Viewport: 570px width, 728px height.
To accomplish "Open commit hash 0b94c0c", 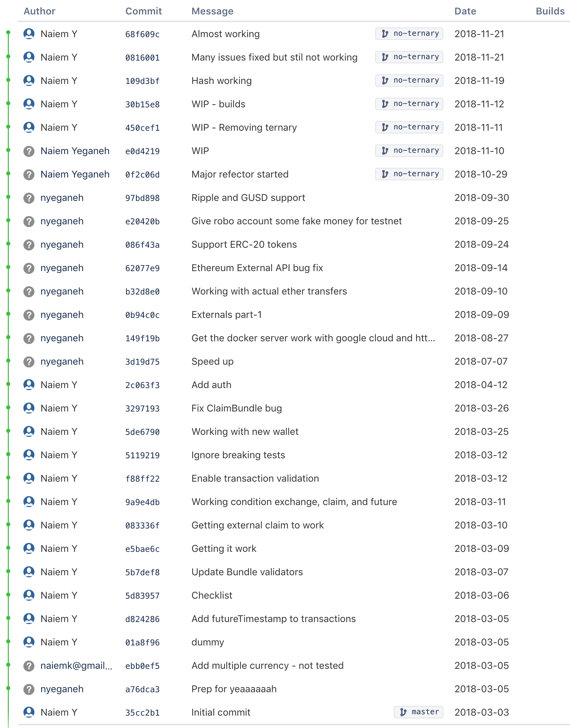I will (x=142, y=315).
